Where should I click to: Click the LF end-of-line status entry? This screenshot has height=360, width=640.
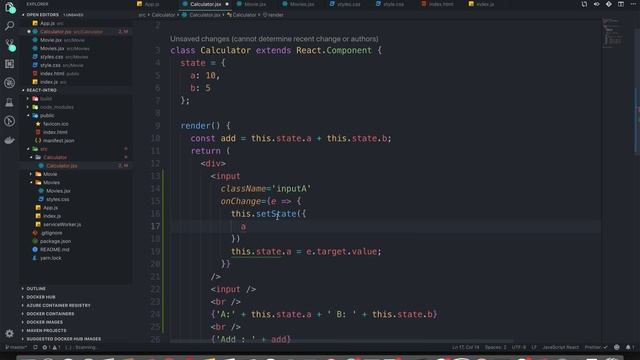point(533,347)
